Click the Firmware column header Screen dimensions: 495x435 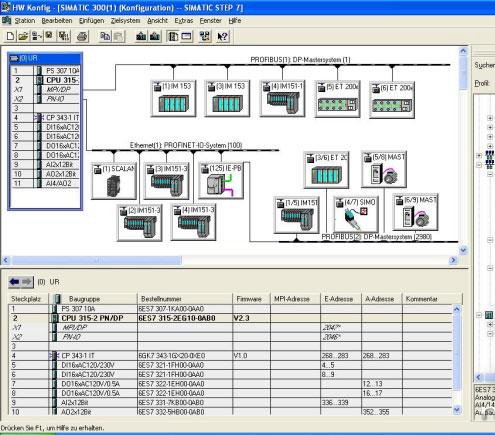pos(251,299)
